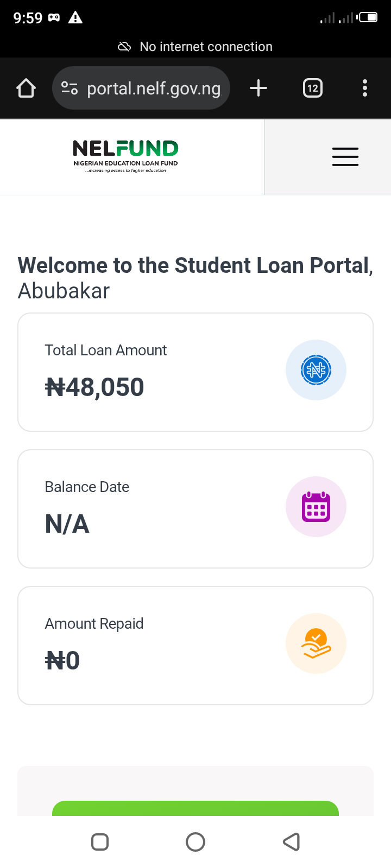Go to browser home page
Image resolution: width=391 pixels, height=868 pixels.
pyautogui.click(x=26, y=88)
